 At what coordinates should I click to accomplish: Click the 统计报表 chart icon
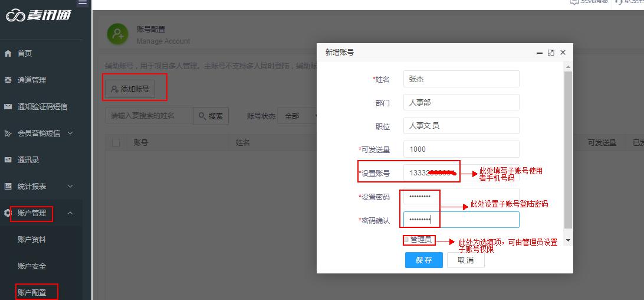(x=8, y=187)
